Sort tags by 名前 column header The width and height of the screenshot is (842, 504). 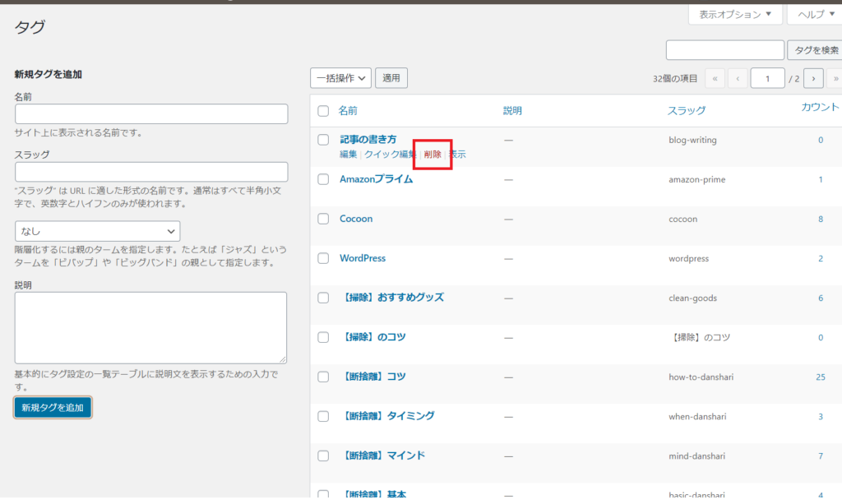coord(348,111)
